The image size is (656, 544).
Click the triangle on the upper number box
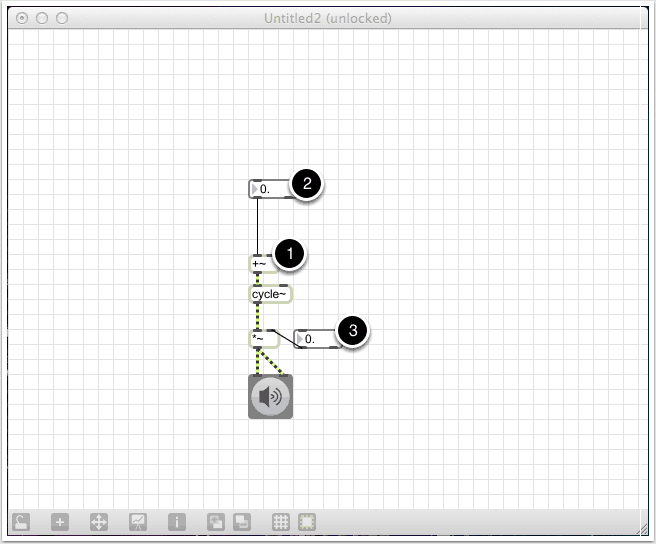click(x=254, y=188)
